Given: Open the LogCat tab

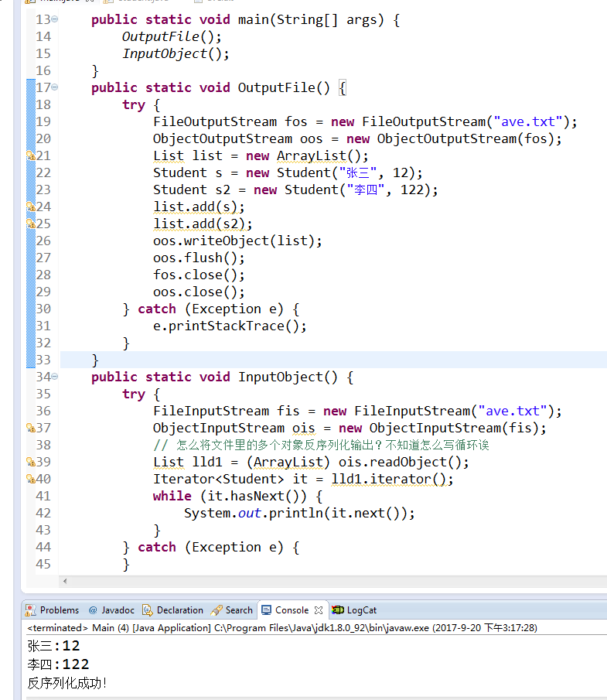Looking at the screenshot, I should [355, 610].
